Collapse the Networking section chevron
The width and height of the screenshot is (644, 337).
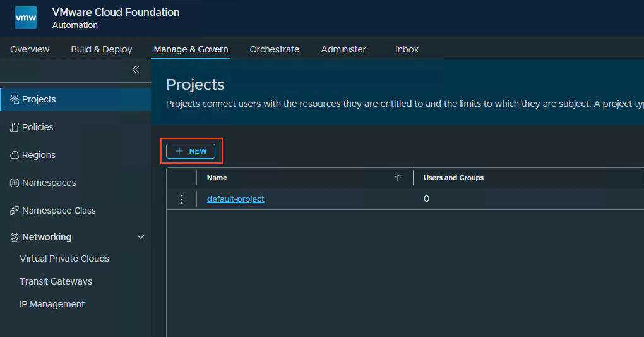click(140, 237)
